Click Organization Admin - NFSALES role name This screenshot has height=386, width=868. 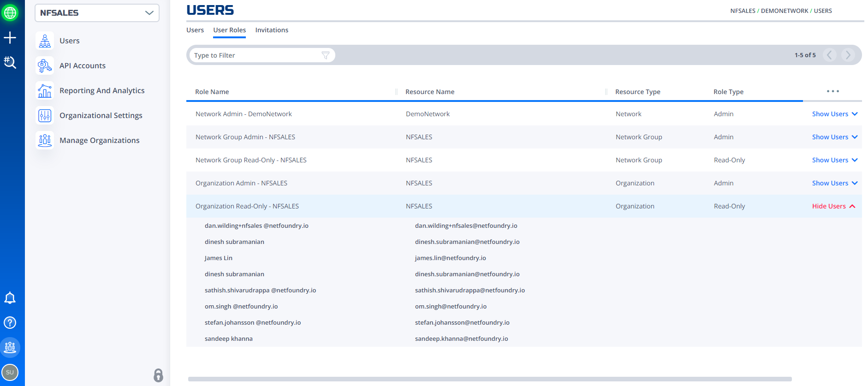click(241, 183)
